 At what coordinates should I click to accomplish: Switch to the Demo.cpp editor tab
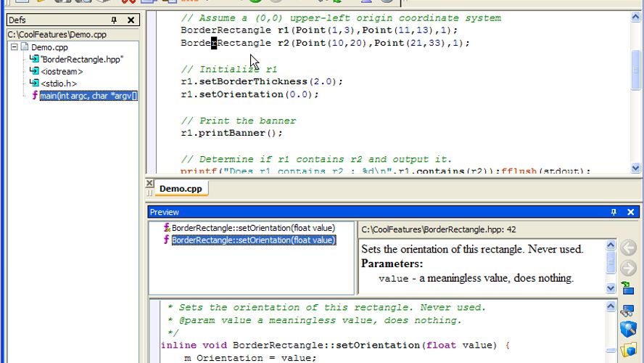pos(181,189)
